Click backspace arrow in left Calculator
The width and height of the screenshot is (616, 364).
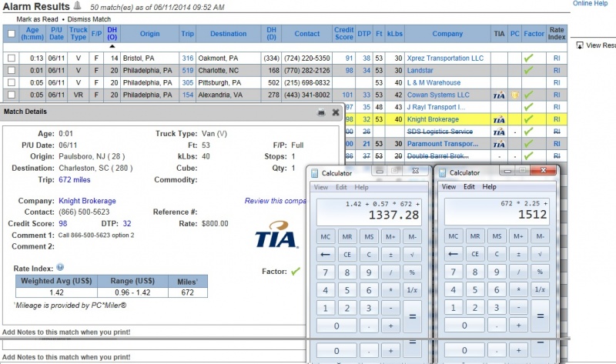point(325,255)
